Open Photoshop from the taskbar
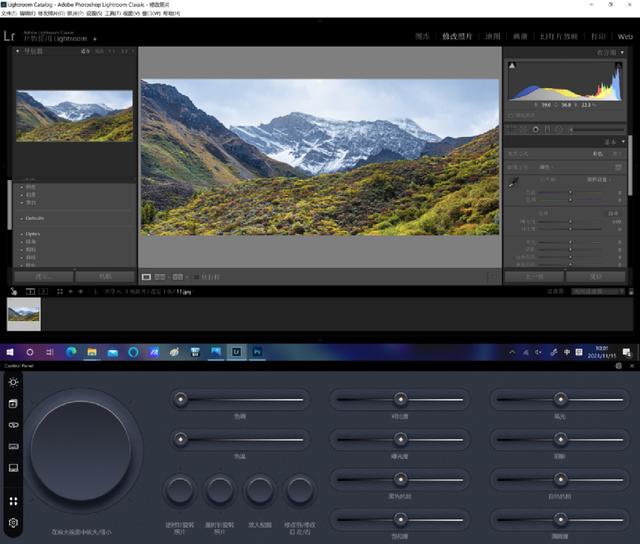 pos(257,352)
